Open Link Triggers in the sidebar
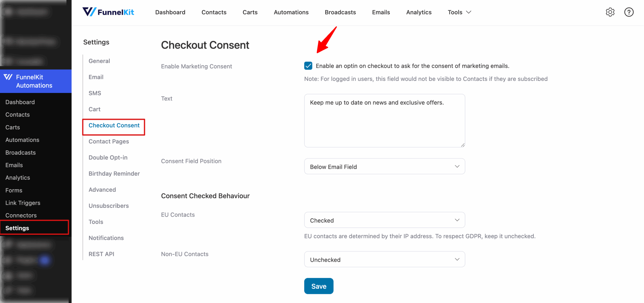The image size is (644, 303). (23, 203)
